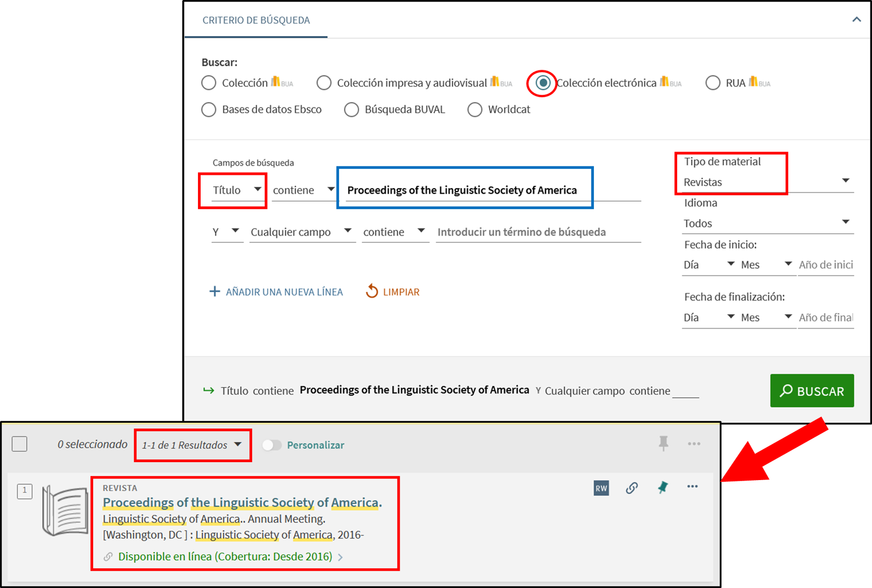
Task: Click Añadir una nueva línea
Action: coord(276,292)
